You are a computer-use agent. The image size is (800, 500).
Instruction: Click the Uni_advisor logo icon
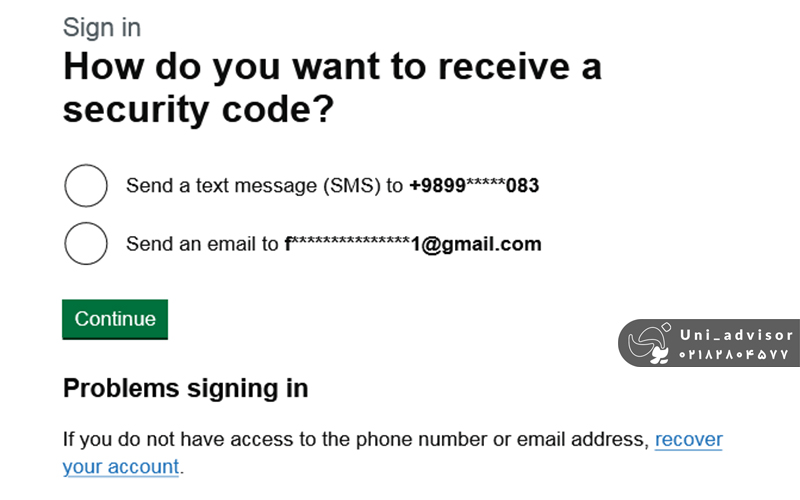click(x=650, y=343)
